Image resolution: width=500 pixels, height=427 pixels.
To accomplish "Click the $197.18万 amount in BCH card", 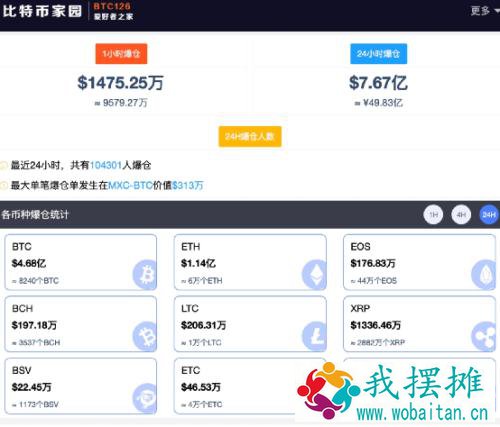I will click(x=34, y=325).
